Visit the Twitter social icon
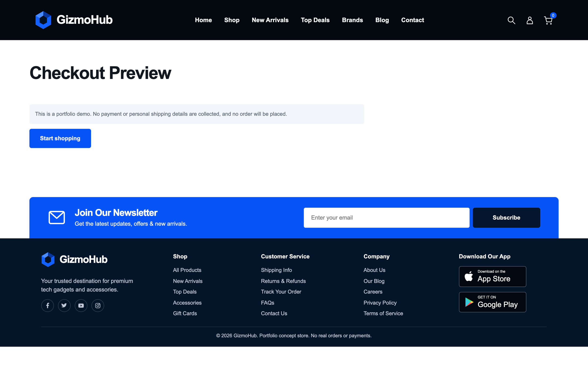The width and height of the screenshot is (588, 368). pos(64,305)
